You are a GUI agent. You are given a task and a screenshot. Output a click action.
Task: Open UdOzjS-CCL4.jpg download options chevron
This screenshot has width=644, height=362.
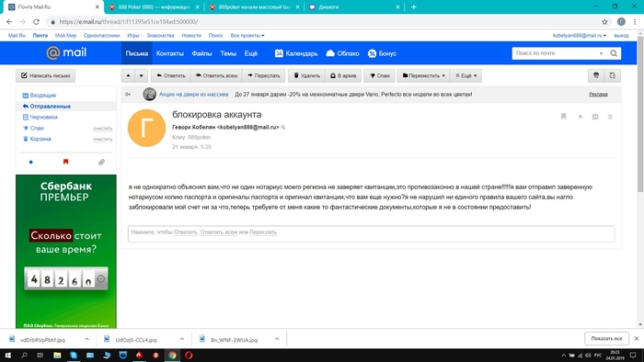pos(182,339)
